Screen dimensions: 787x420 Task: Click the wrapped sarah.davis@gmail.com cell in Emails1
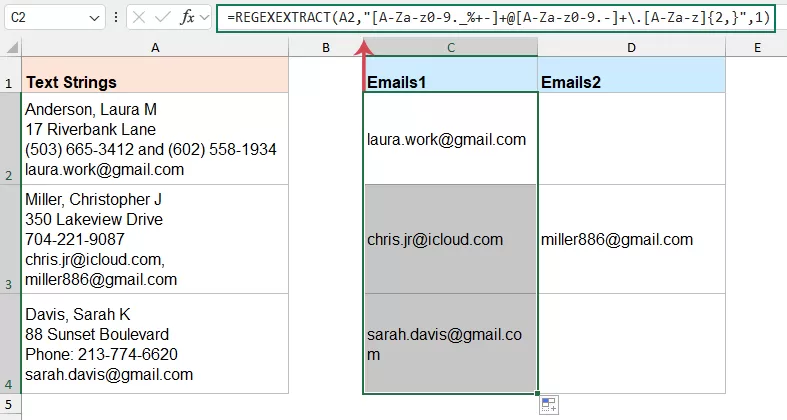click(451, 344)
